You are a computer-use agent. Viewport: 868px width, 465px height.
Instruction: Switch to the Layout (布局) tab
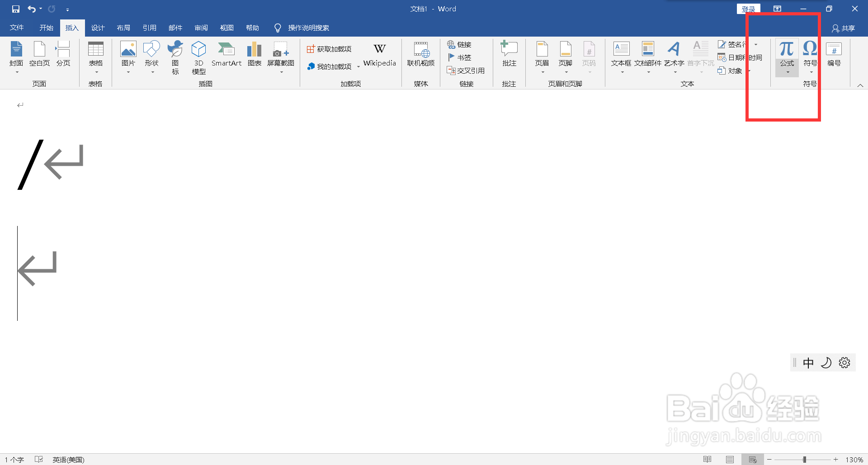(x=123, y=28)
